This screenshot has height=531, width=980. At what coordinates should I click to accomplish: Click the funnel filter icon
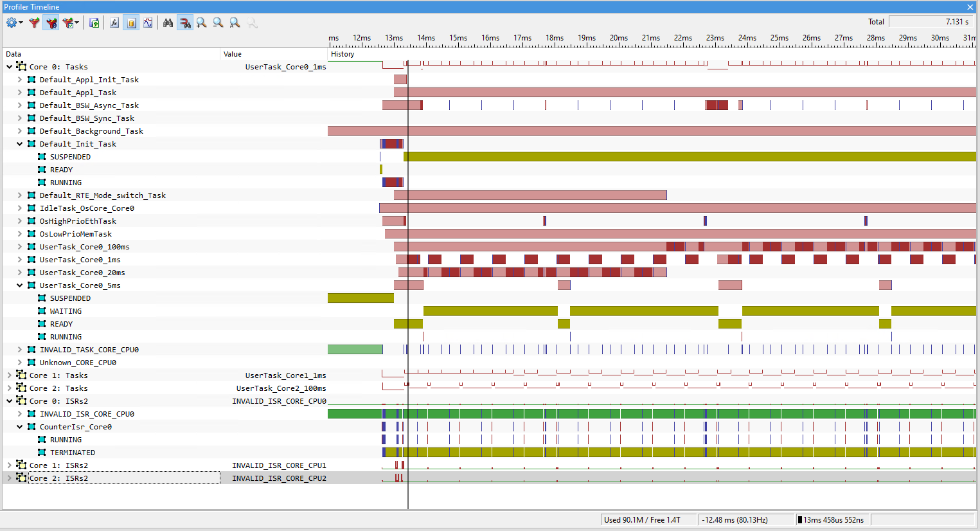point(34,22)
